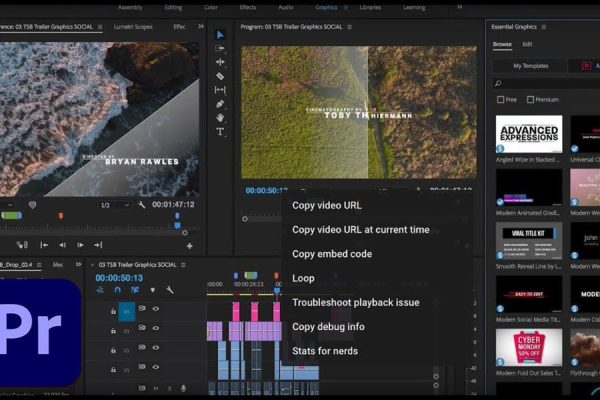Toggle timeline snapping magnet icon
600x400 pixels.
click(116, 290)
